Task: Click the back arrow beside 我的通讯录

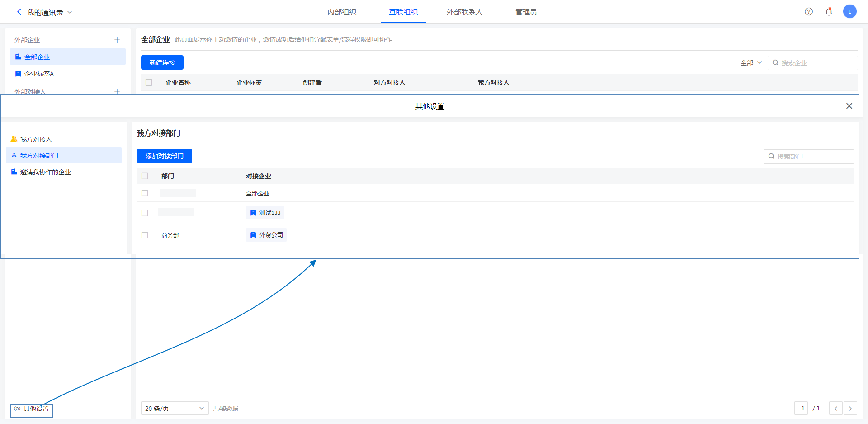Action: [x=19, y=12]
